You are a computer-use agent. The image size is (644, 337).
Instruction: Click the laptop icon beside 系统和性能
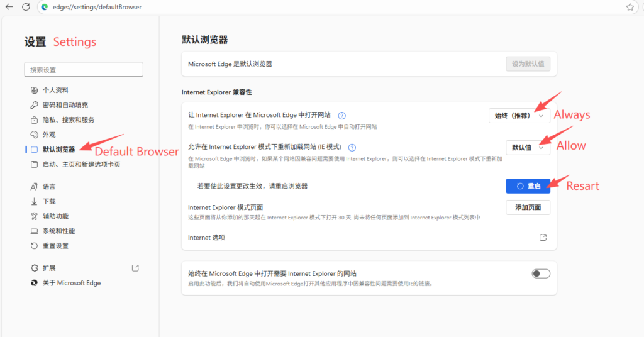(34, 231)
